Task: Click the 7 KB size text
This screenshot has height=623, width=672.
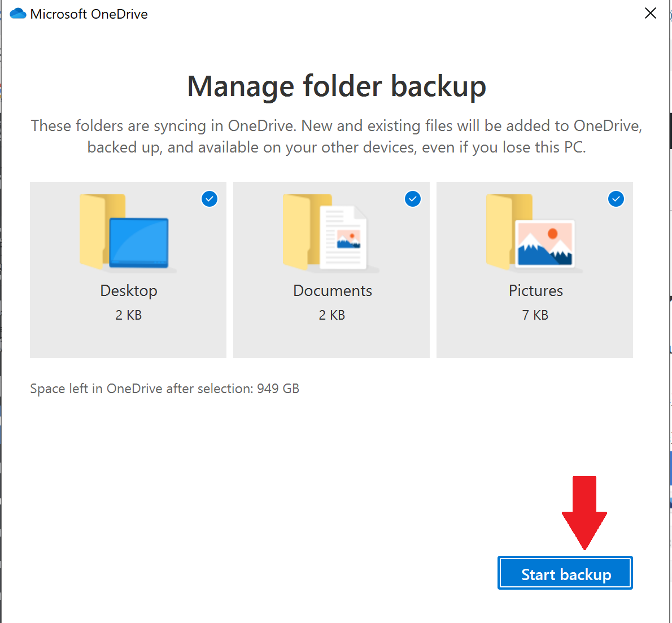Action: tap(535, 315)
